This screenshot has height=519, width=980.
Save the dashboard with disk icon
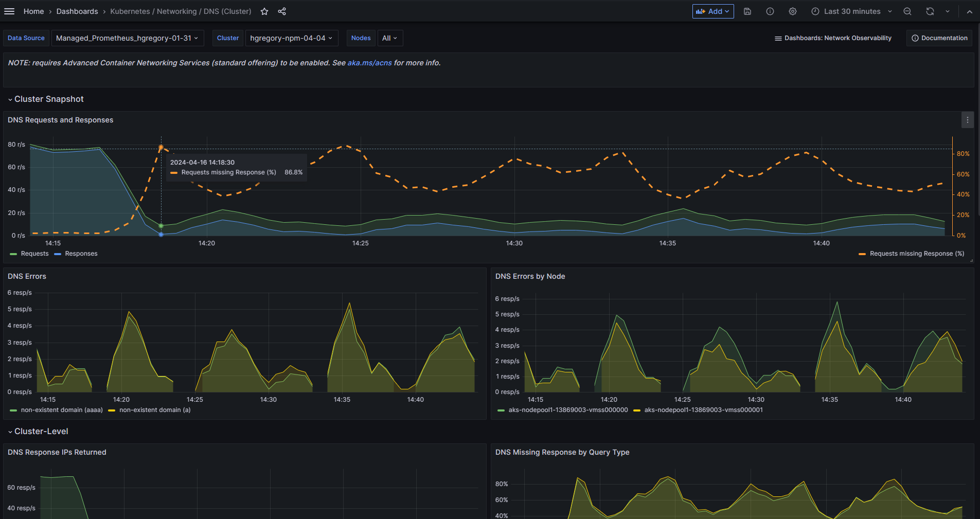[747, 11]
